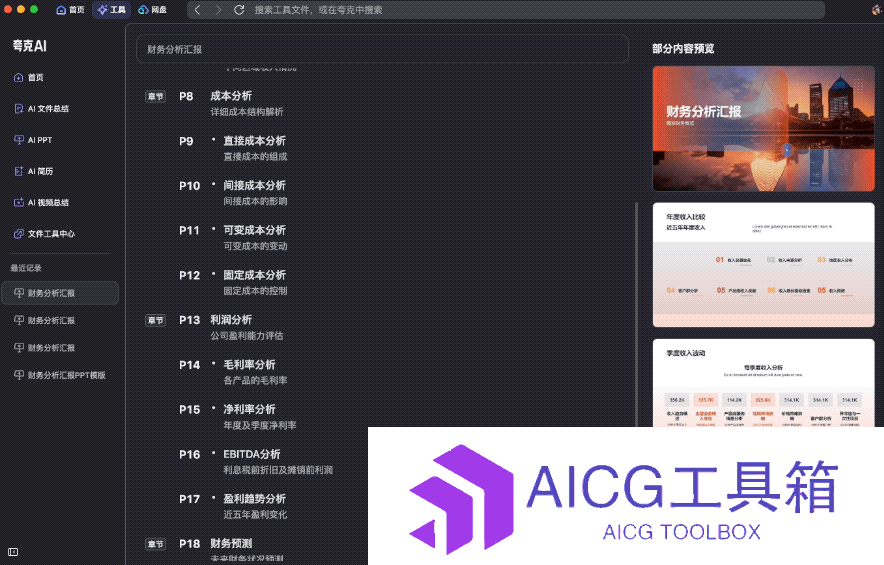Click the 文件工具中心 icon

coord(19,233)
